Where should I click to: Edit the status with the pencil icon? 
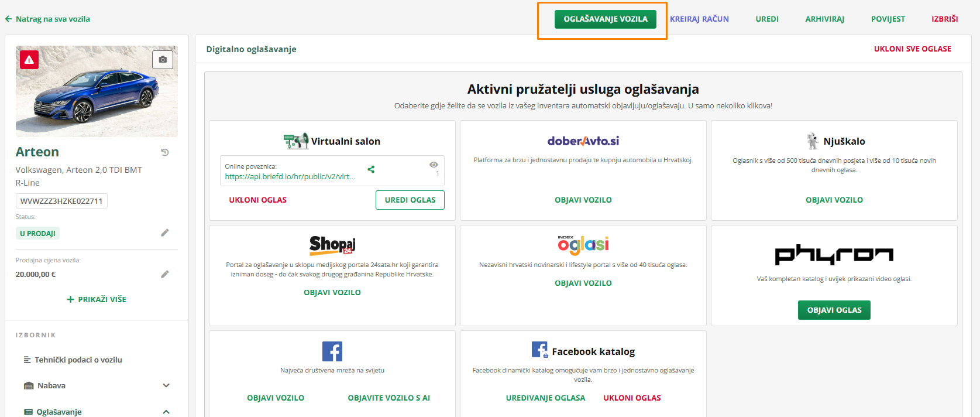tap(165, 233)
